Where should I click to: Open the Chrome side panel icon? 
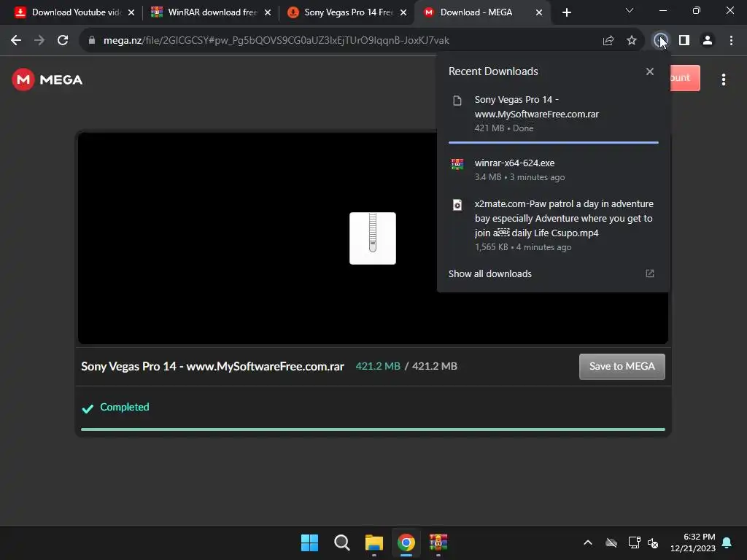[x=684, y=41]
